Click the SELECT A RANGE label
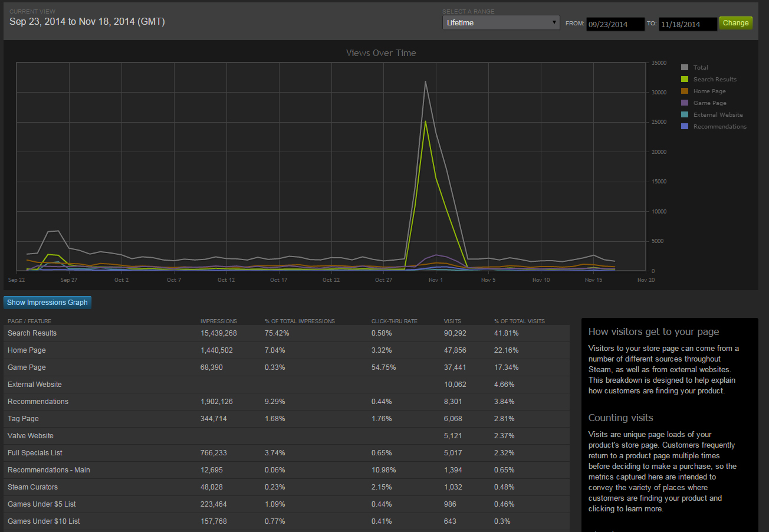 click(468, 12)
